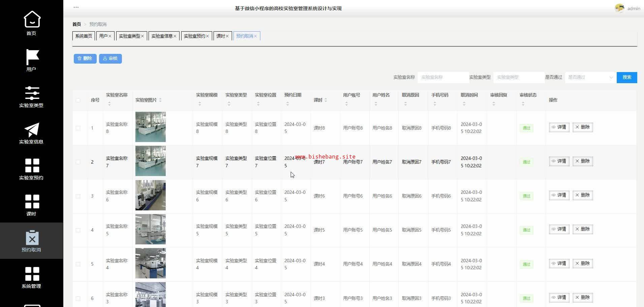Open 实验室类型 sliders icon in sidebar
This screenshot has width=644, height=307.
coord(32,93)
